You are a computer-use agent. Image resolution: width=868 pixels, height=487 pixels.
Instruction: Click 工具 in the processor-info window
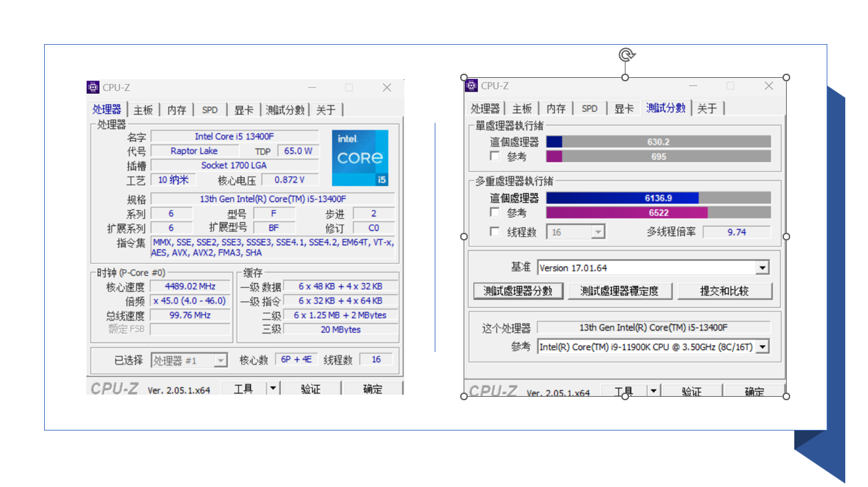(244, 388)
